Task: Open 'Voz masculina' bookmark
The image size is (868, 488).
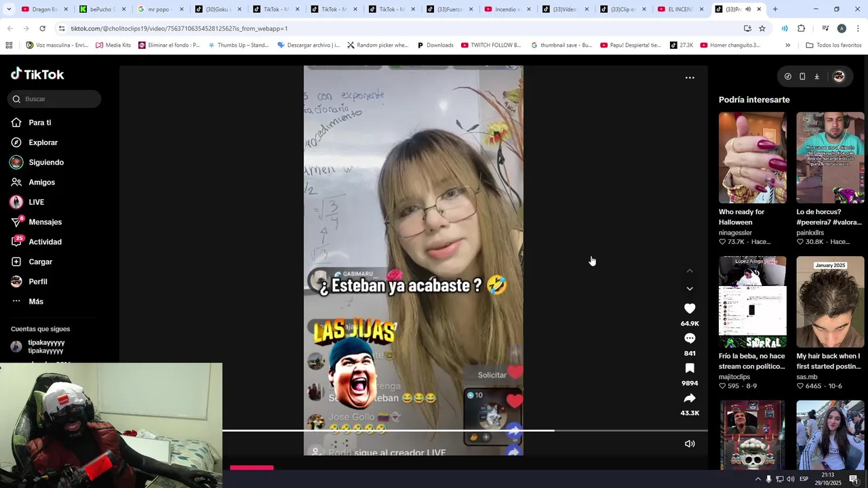Action: click(x=57, y=45)
